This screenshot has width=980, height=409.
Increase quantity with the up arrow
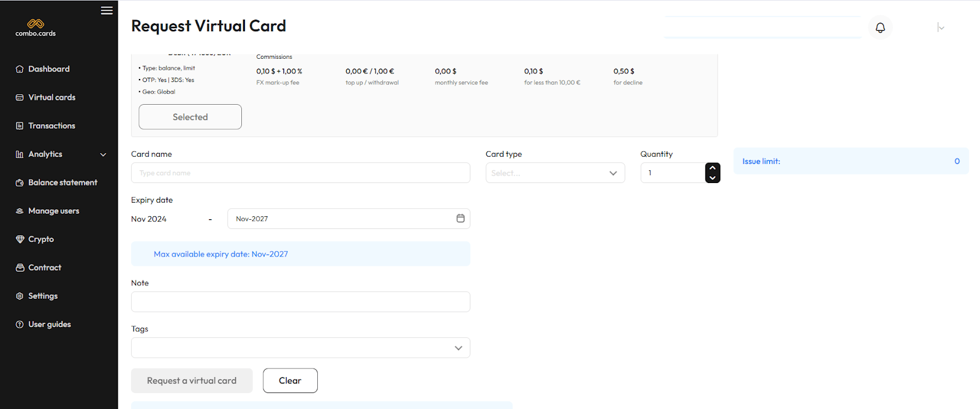click(x=712, y=168)
